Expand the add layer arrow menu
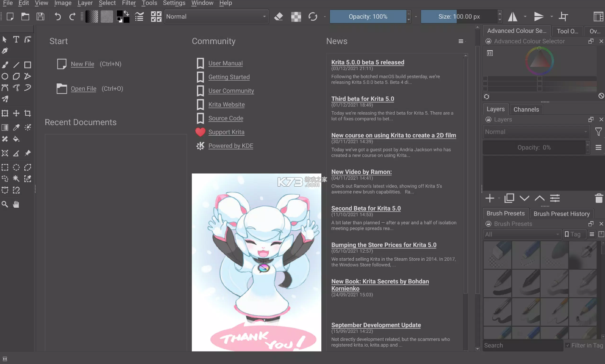 (x=499, y=198)
